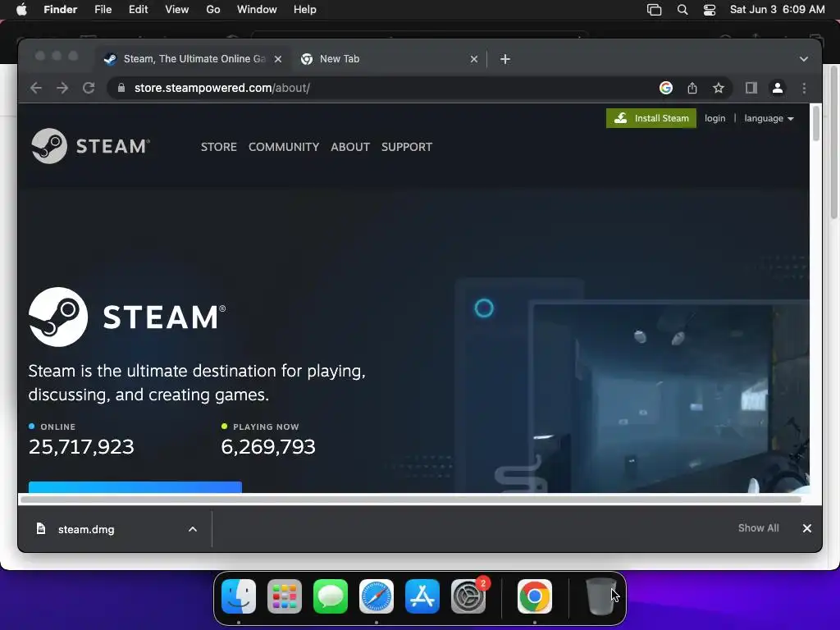Expand the language dropdown

(769, 118)
